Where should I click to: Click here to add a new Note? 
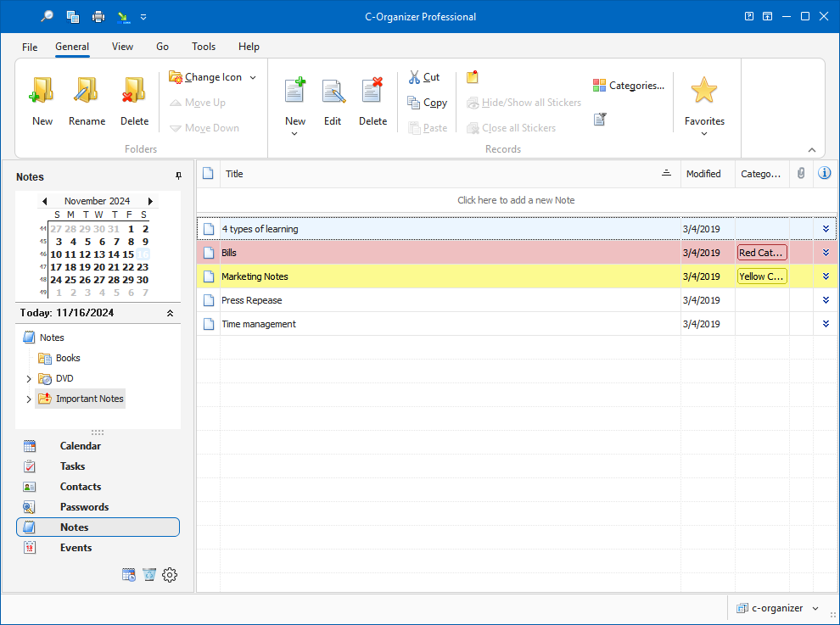[x=517, y=200]
